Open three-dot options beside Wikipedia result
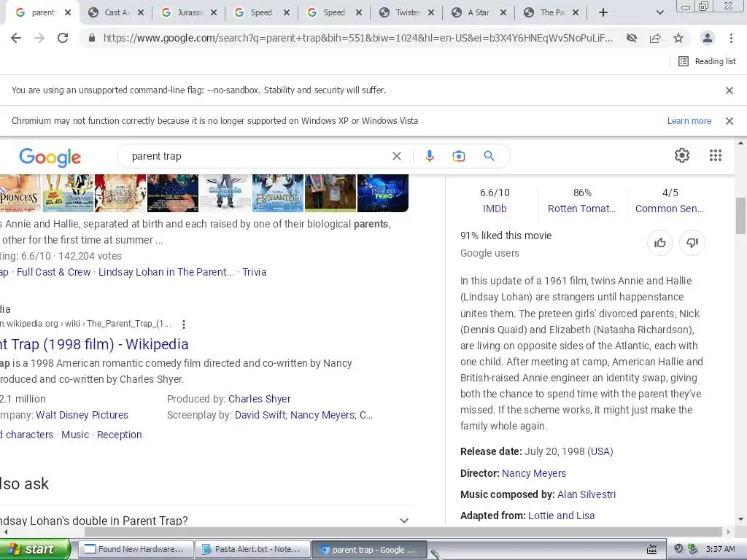The image size is (747, 560). [x=183, y=324]
